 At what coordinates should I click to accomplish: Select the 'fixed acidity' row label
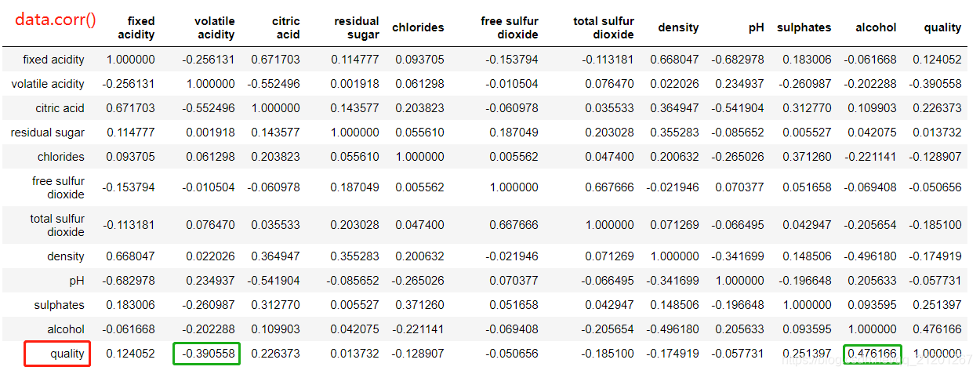pyautogui.click(x=53, y=60)
